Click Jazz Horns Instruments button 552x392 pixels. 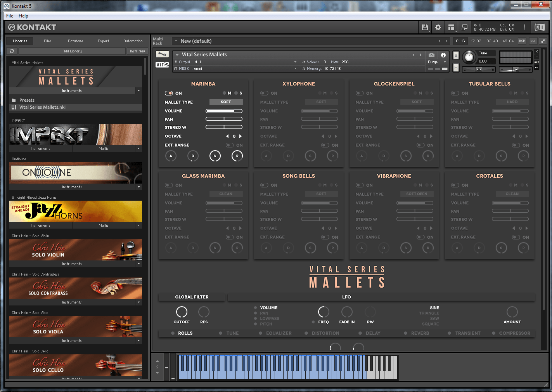pyautogui.click(x=41, y=225)
